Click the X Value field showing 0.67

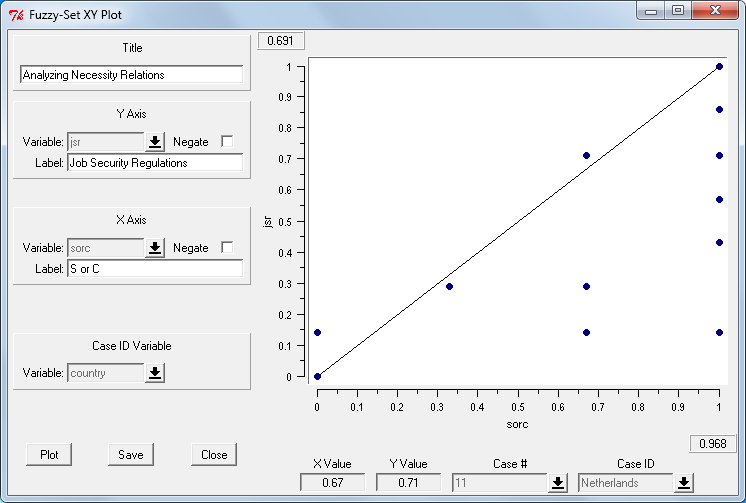coord(333,482)
